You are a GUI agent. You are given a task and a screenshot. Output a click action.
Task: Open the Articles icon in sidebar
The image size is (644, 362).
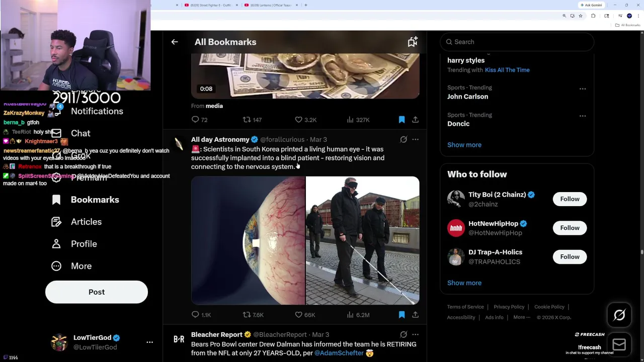click(56, 222)
